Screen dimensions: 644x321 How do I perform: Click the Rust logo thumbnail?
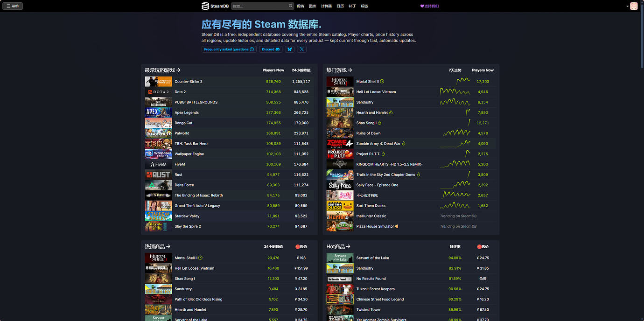pyautogui.click(x=158, y=174)
